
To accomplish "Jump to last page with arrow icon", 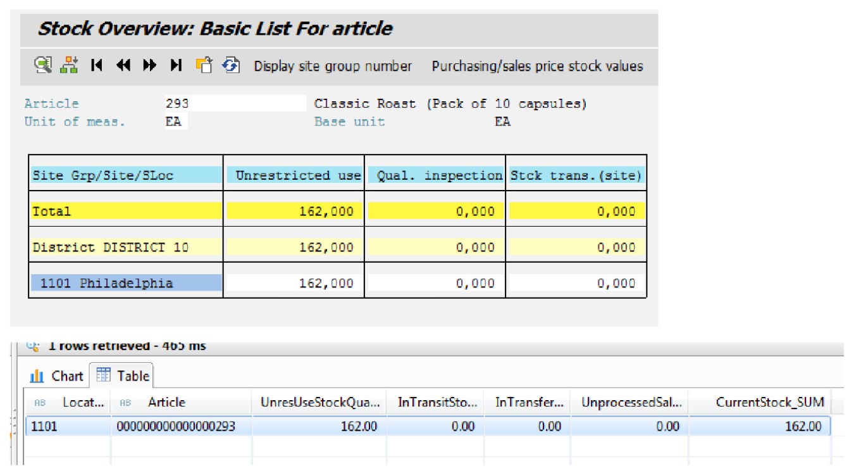I will 177,65.
